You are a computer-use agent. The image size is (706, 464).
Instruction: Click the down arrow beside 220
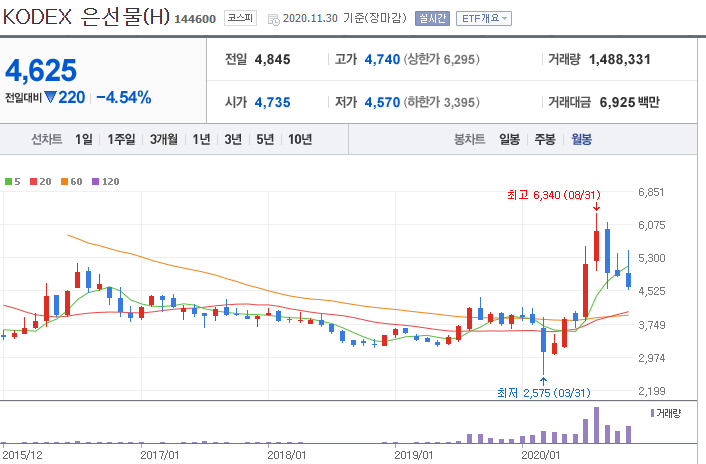[x=50, y=97]
